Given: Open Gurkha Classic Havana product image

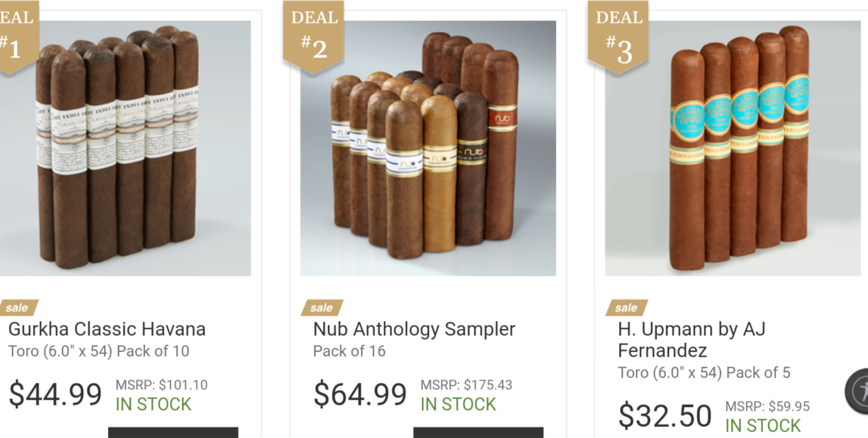Looking at the screenshot, I should pyautogui.click(x=125, y=148).
